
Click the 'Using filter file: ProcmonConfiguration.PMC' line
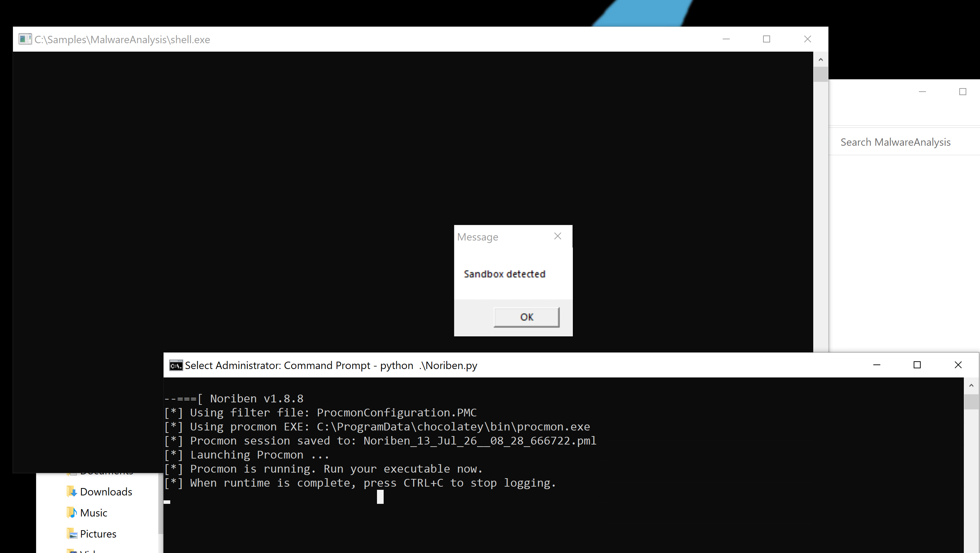coord(320,413)
